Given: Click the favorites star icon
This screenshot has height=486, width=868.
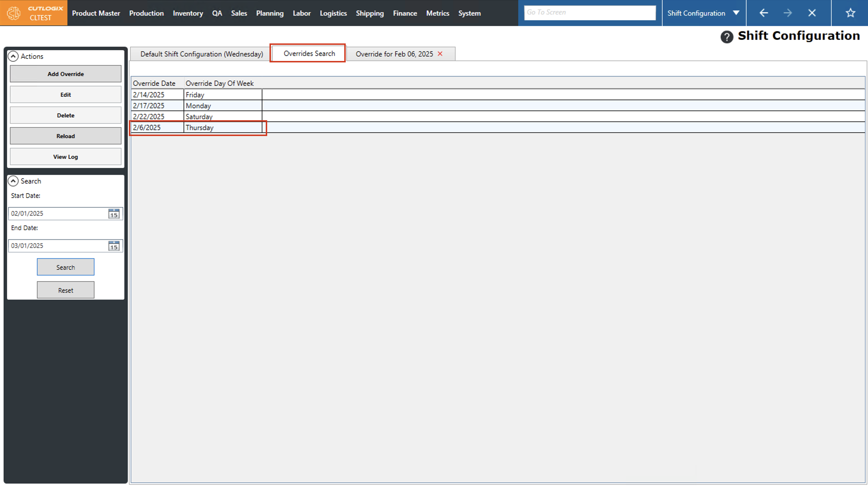Looking at the screenshot, I should coord(850,13).
